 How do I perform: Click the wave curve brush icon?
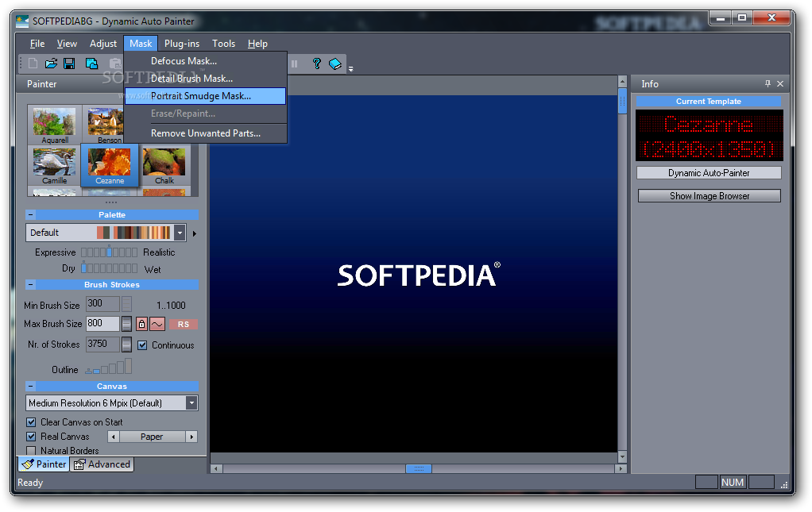pos(157,324)
